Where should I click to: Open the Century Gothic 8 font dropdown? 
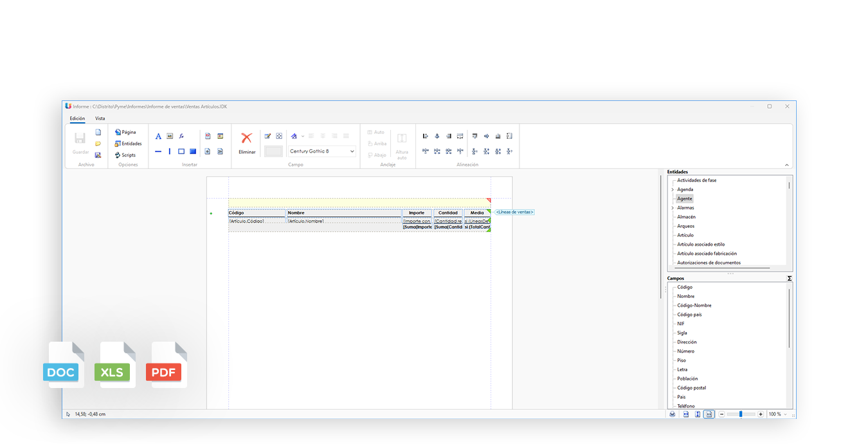click(x=321, y=151)
